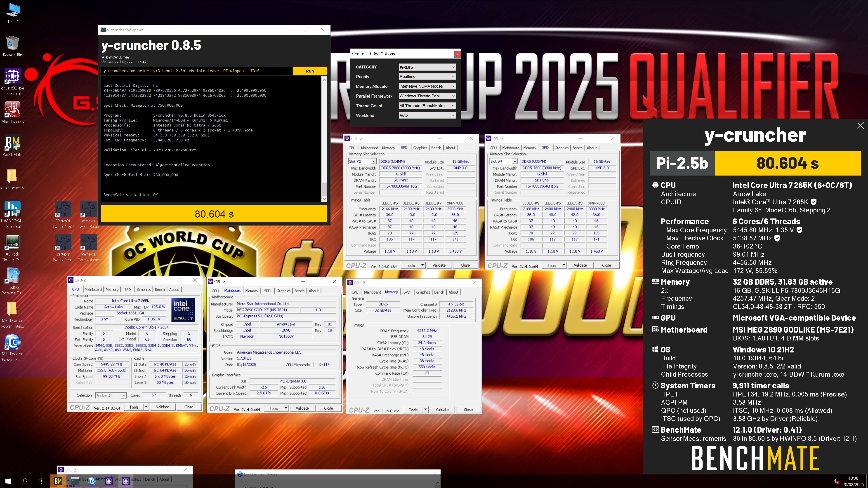Launch HWiNFO64 shortcut icon
868x488 pixels.
(12, 215)
